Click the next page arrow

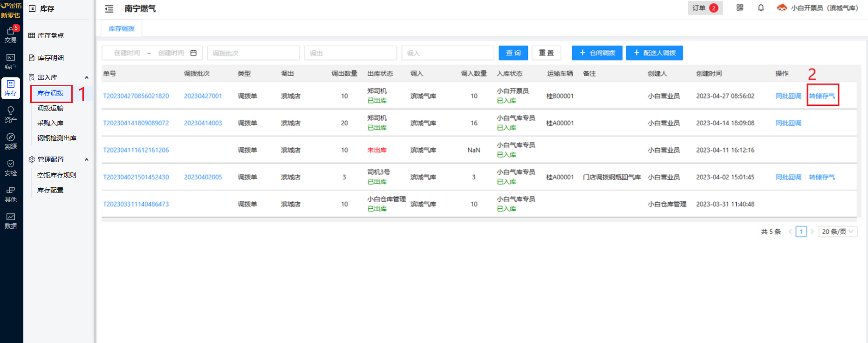812,232
